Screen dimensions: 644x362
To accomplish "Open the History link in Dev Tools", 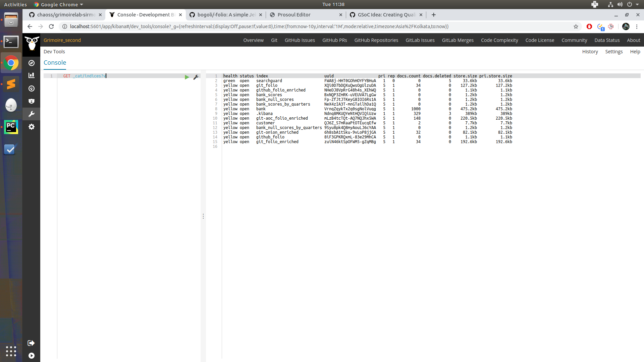I will [x=590, y=52].
